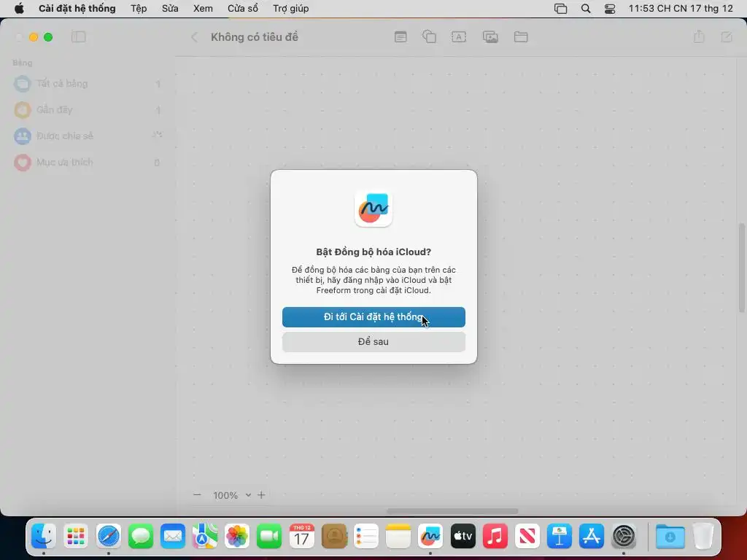
Task: Open Music from the Dock
Action: click(x=495, y=536)
